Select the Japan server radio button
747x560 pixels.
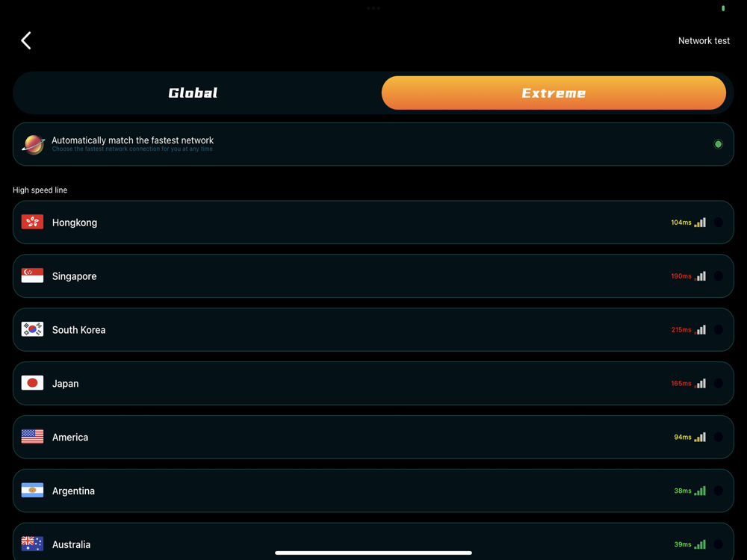click(x=718, y=383)
